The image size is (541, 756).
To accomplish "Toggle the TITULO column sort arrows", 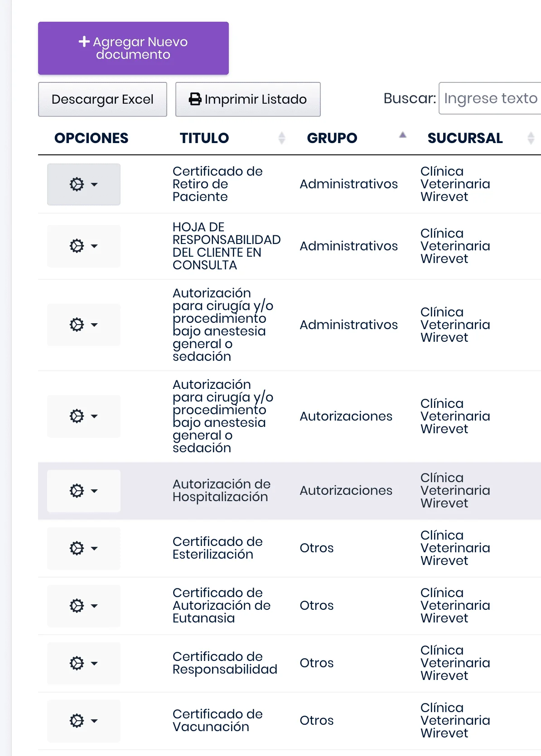I will click(282, 138).
